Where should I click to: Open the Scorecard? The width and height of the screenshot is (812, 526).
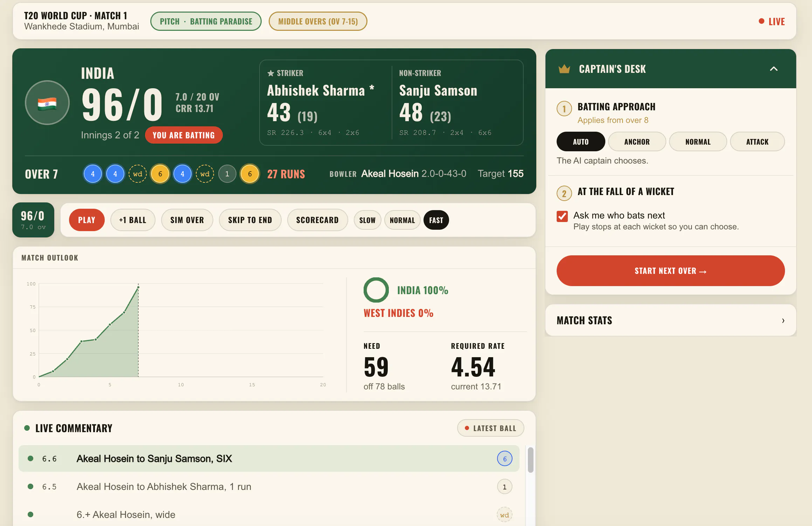point(317,220)
